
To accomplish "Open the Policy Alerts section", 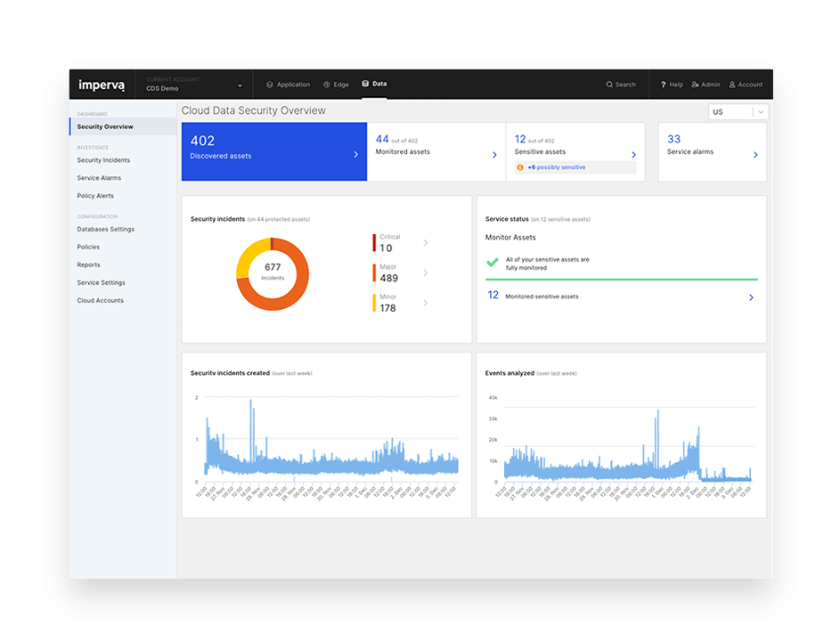I will [101, 195].
